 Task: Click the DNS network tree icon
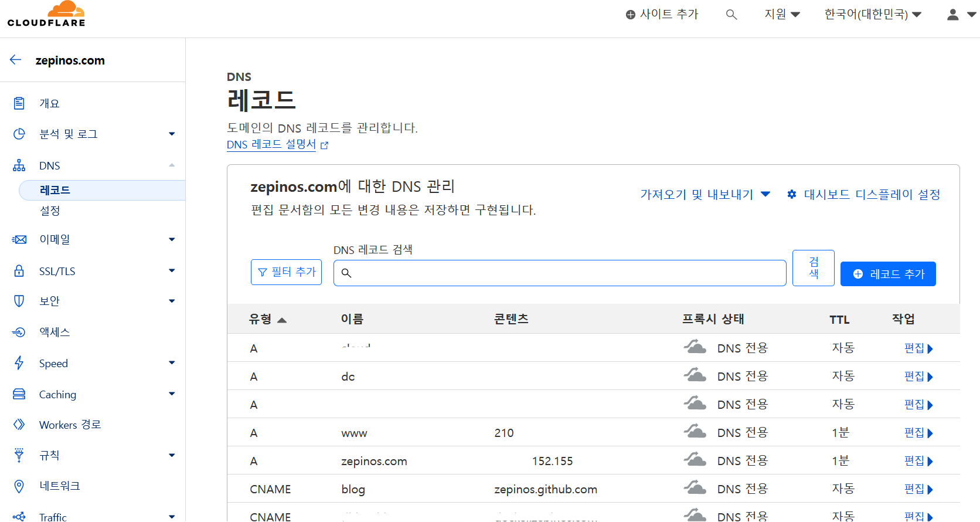pos(19,165)
